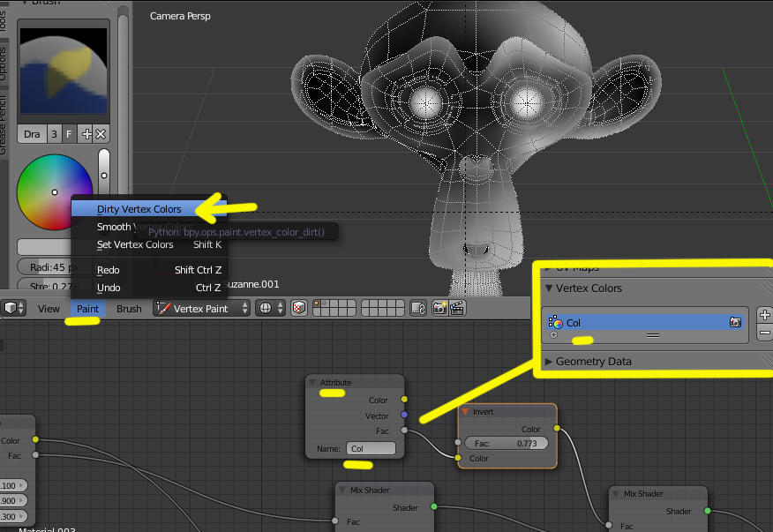Click the brightness value slider beside color wheel

(x=104, y=173)
